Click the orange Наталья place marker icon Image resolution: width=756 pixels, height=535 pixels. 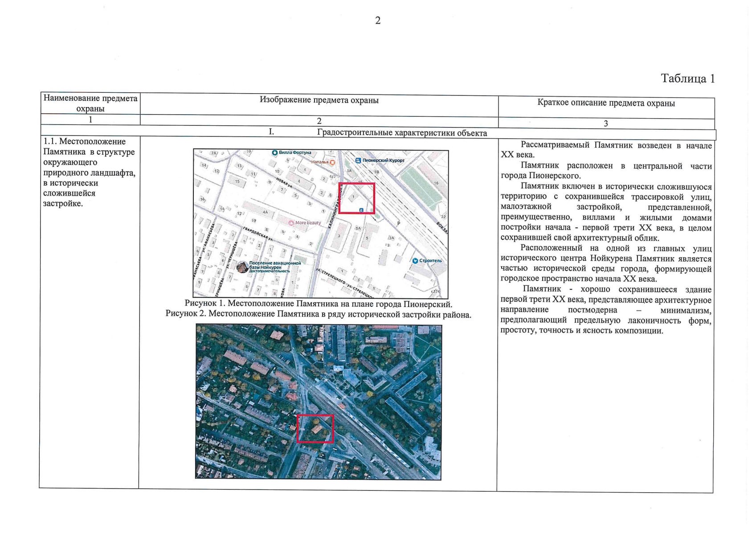tap(332, 163)
